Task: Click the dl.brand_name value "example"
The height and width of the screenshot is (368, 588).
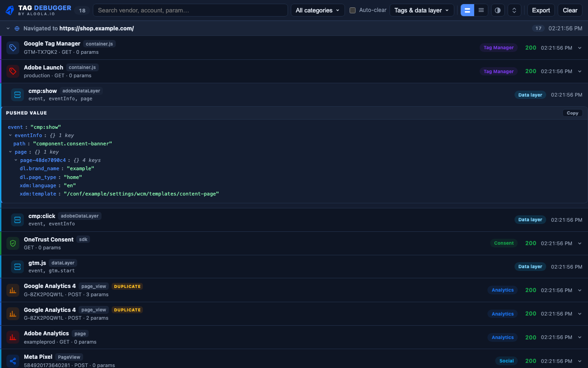Action: (x=80, y=168)
